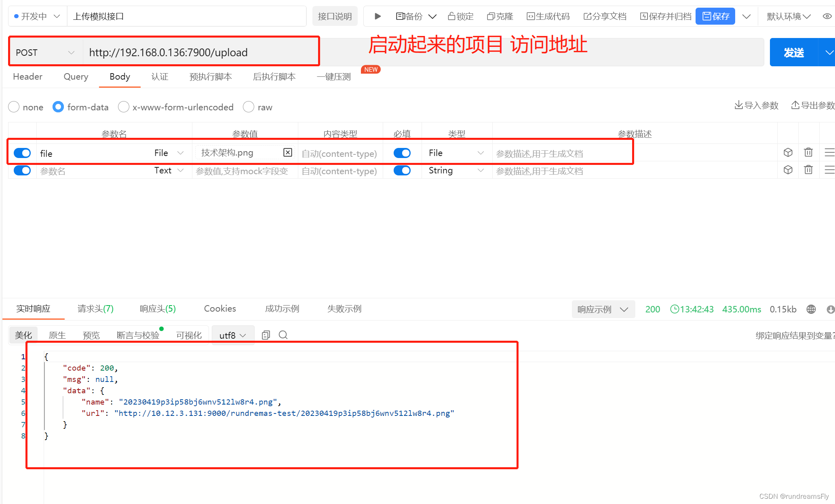Toggle the file row enable switch
Screen dimensions: 835x504
coord(22,153)
